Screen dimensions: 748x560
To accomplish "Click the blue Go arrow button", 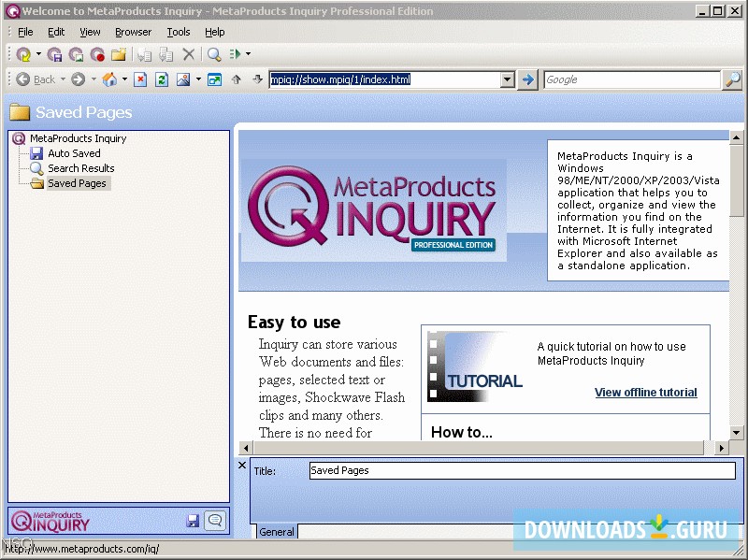I will [x=527, y=79].
